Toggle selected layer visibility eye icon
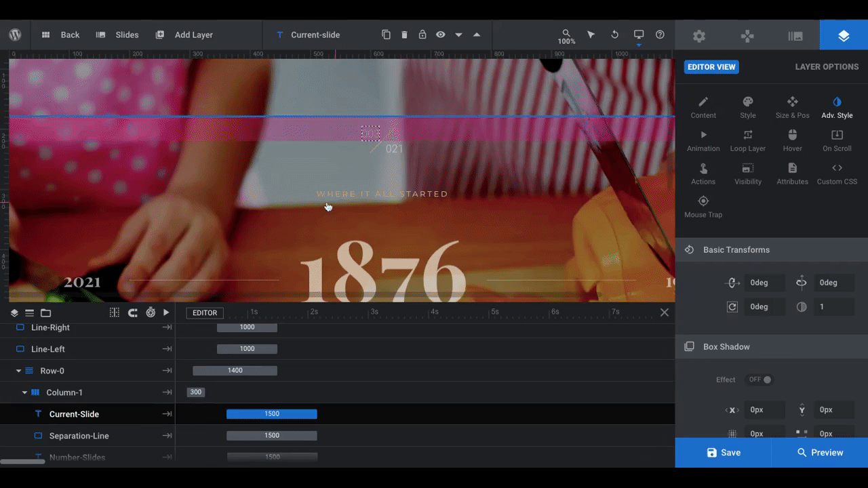 (441, 35)
